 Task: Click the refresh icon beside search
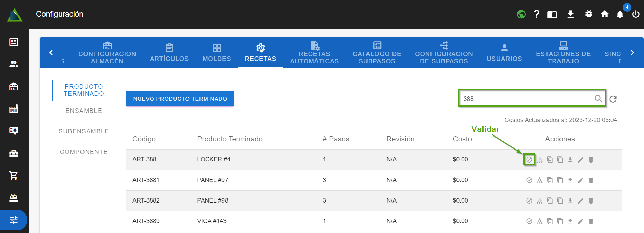point(613,99)
